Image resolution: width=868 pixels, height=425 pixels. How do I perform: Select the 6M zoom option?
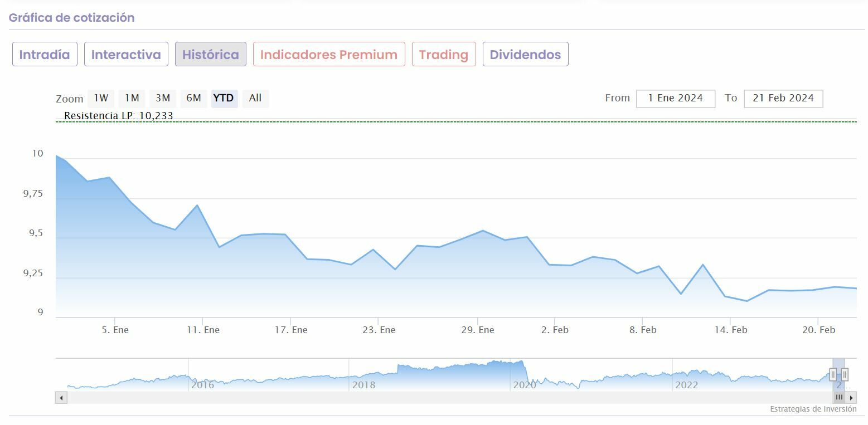pyautogui.click(x=193, y=98)
